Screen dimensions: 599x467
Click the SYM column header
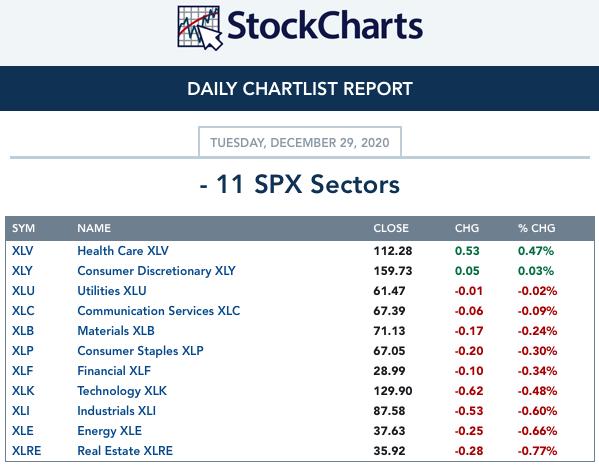click(x=23, y=228)
